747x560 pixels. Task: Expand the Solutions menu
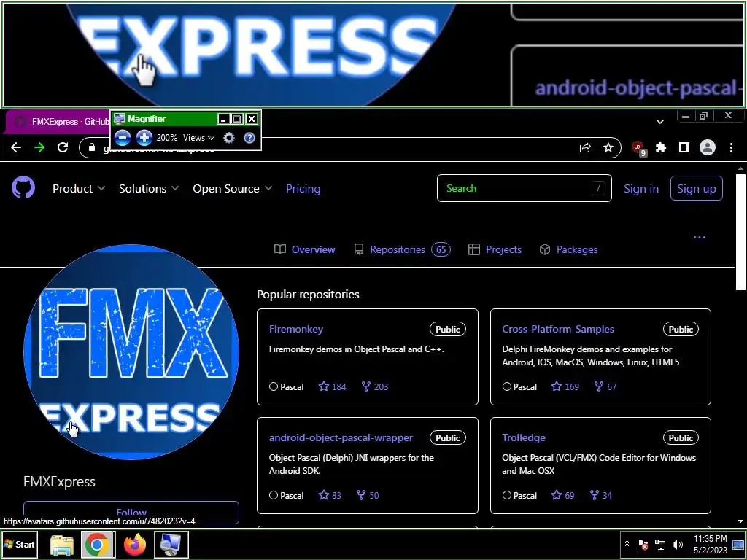149,189
